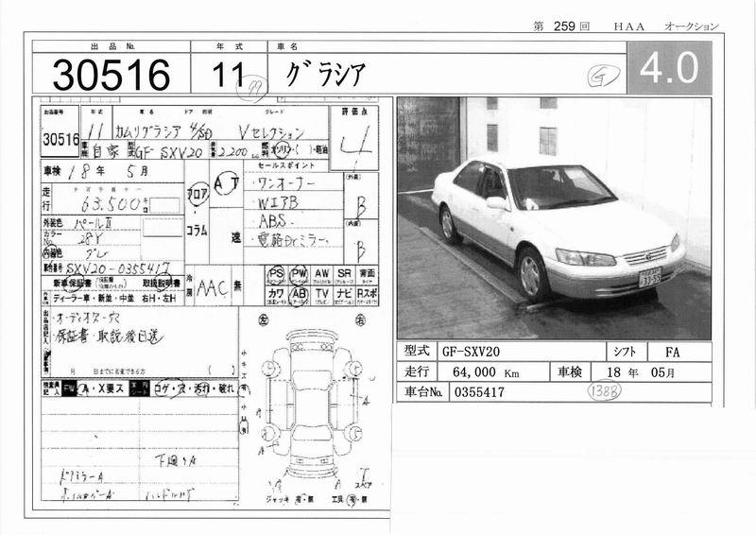Click the 出品No. column header
Image resolution: width=756 pixels, height=535 pixels.
(112, 47)
